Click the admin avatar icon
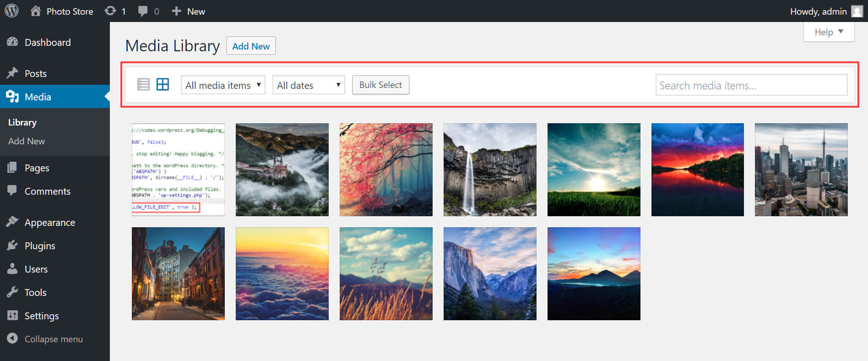 click(857, 11)
